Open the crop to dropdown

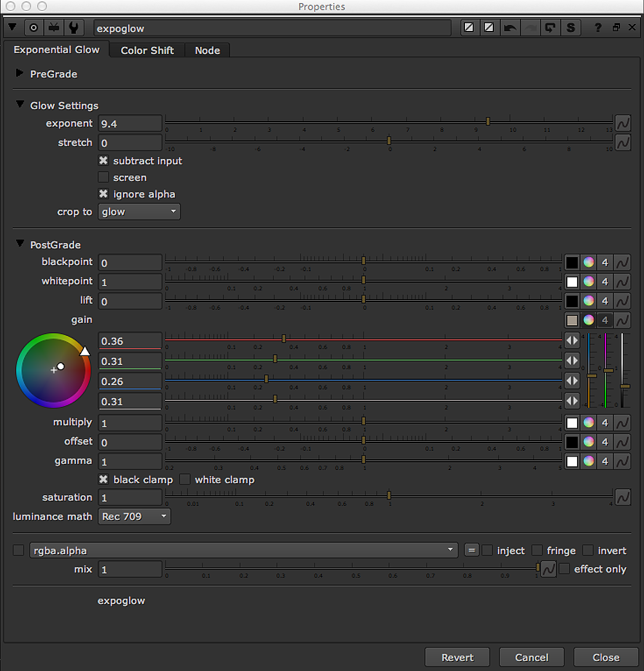pos(139,211)
